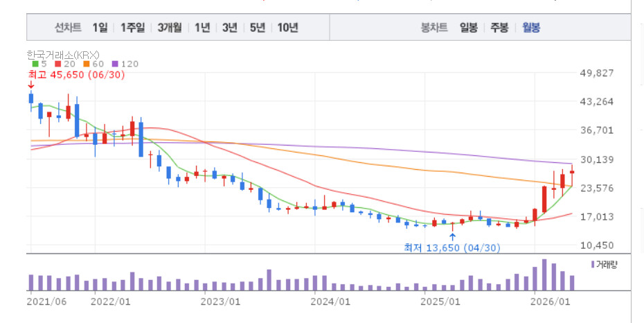Select the 3개월 chart period

169,28
